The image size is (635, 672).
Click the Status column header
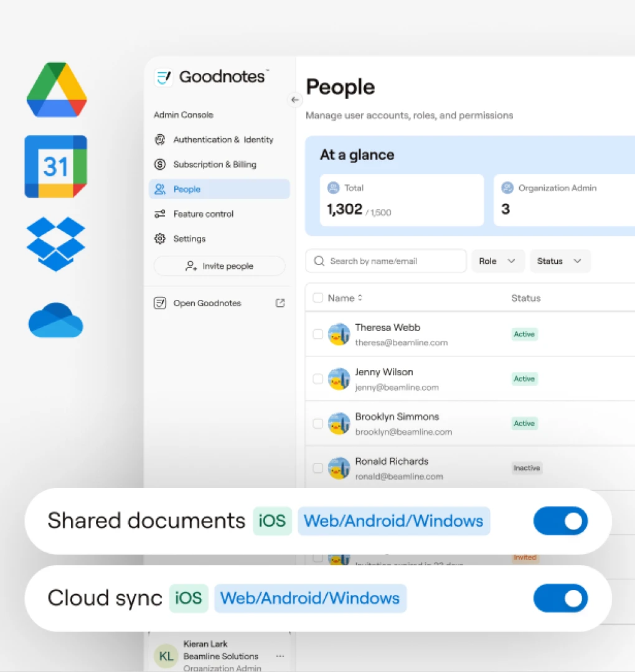click(x=525, y=298)
